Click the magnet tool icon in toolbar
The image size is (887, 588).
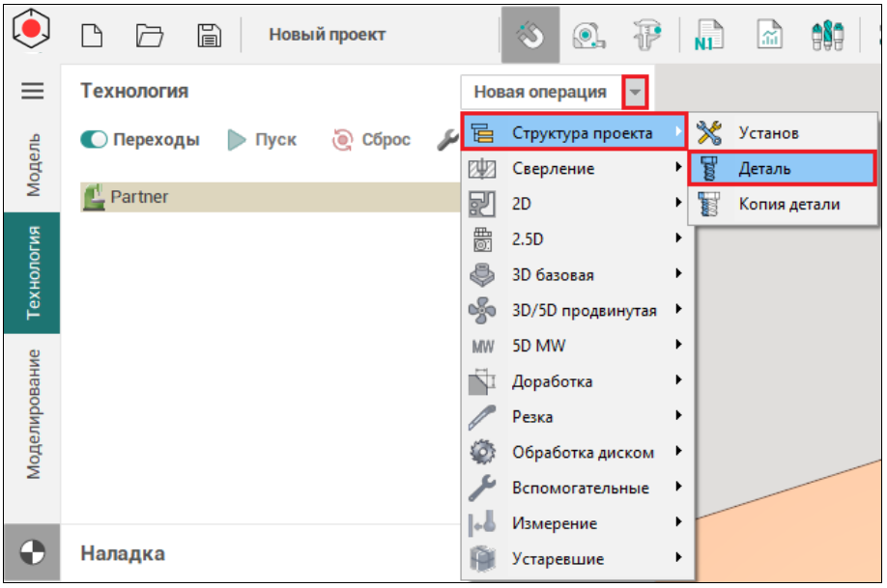click(530, 36)
